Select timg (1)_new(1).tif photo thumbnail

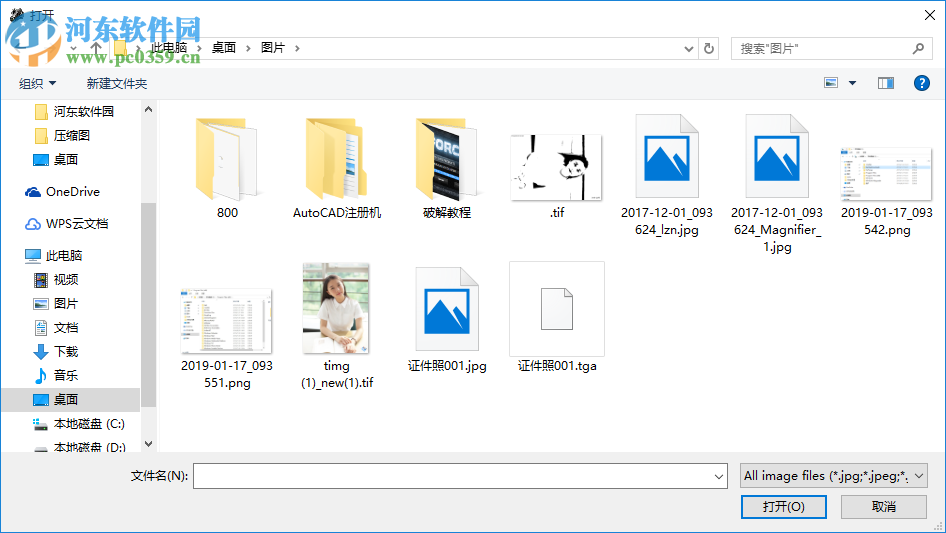tap(336, 308)
